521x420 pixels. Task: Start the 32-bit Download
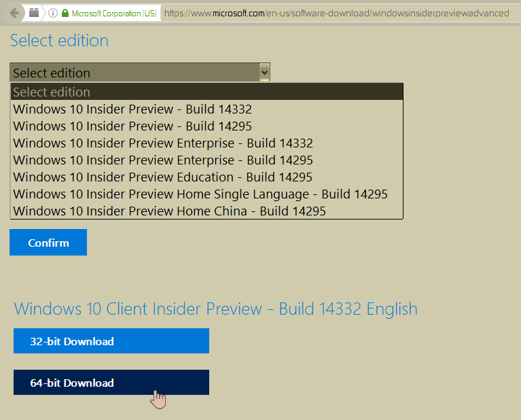click(x=111, y=341)
